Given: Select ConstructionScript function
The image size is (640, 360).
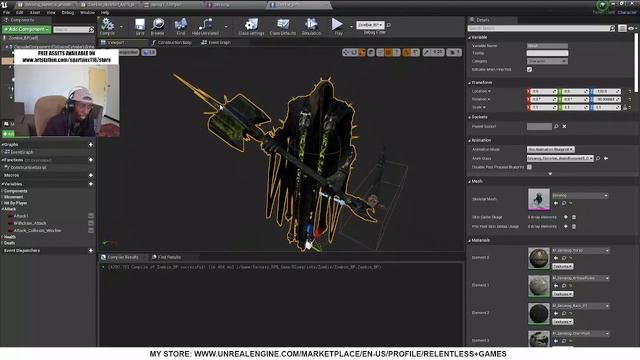Looking at the screenshot, I should 28,167.
